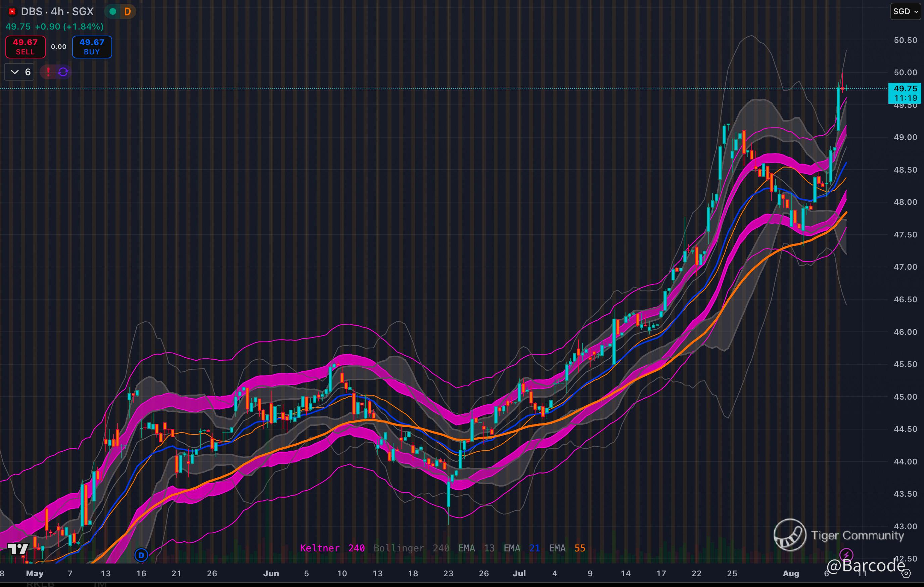Click the red DBS symbol logo
The image size is (924, 587).
12,12
